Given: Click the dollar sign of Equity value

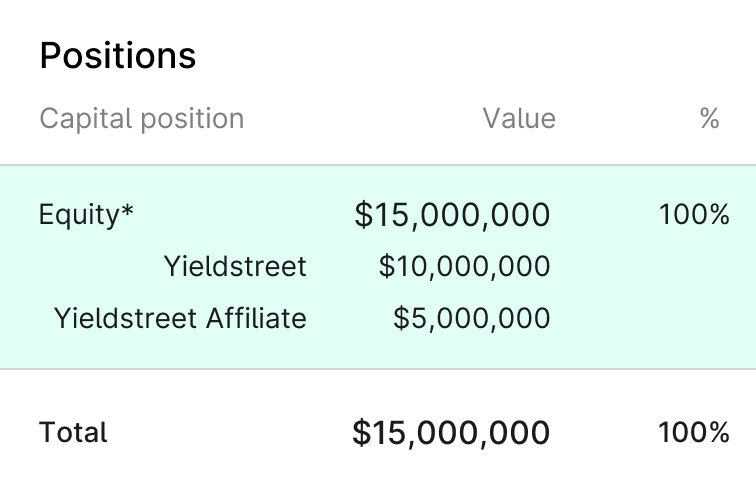Looking at the screenshot, I should pos(364,215).
